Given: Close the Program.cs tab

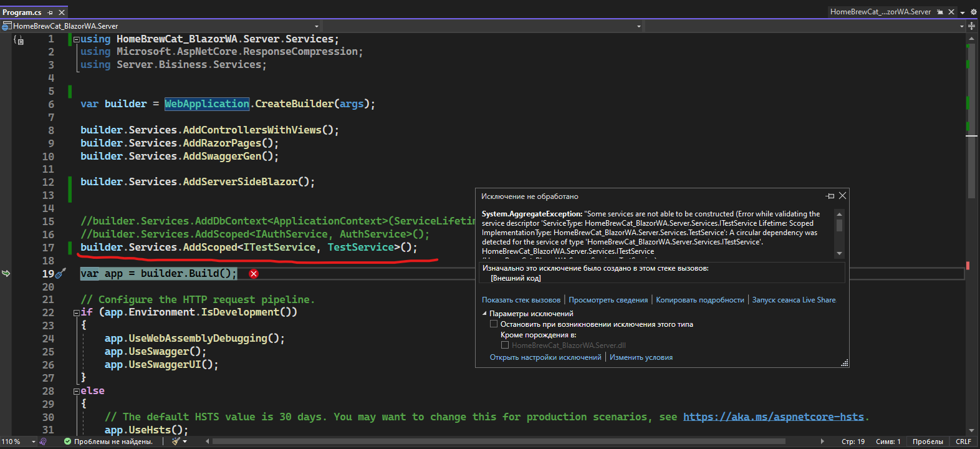Looking at the screenshot, I should click(62, 12).
